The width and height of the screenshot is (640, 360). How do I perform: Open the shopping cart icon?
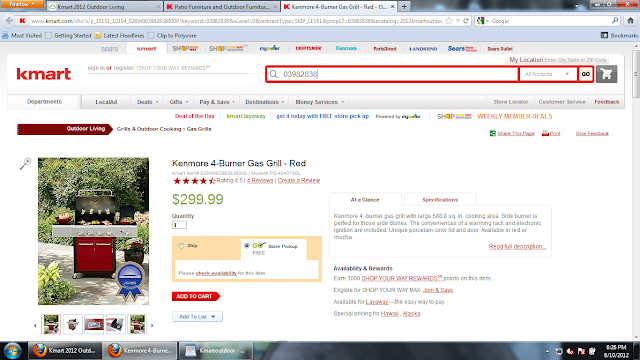(x=606, y=74)
